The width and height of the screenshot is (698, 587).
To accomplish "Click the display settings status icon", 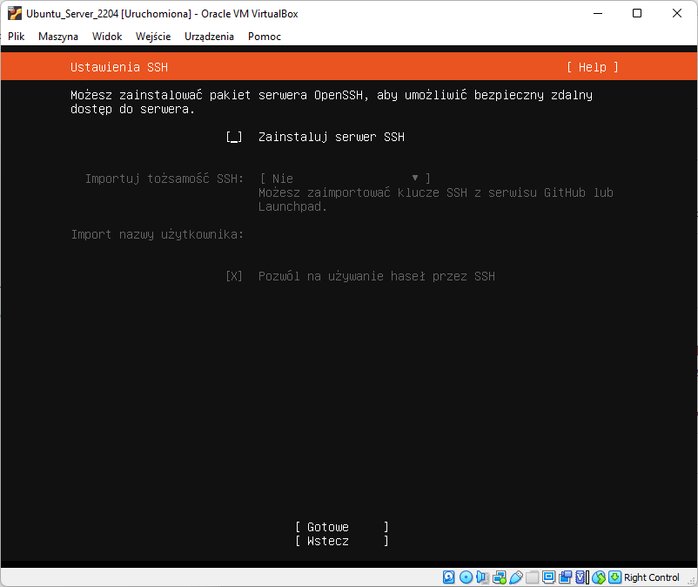I will [549, 577].
